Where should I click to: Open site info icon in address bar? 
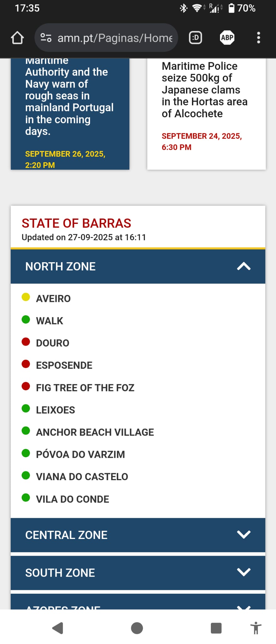[46, 38]
